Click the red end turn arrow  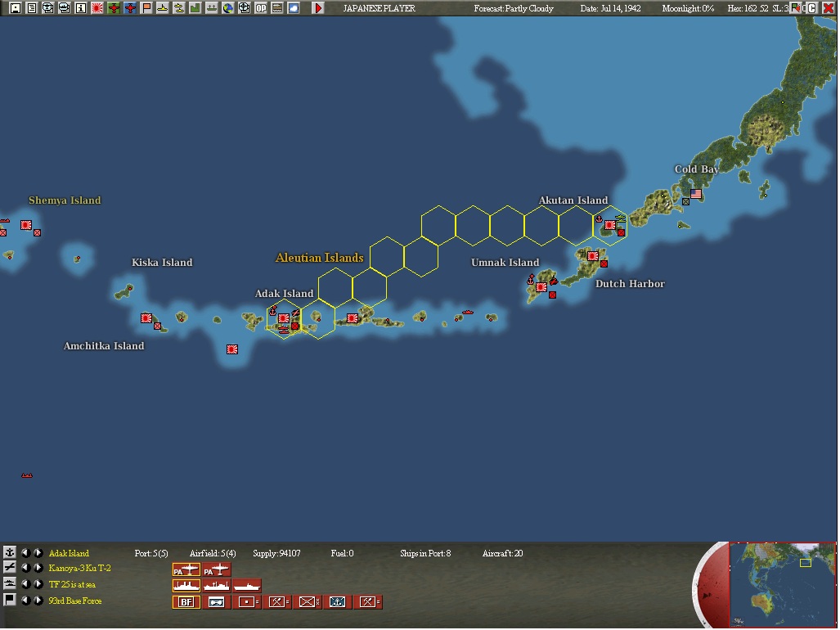[318, 8]
